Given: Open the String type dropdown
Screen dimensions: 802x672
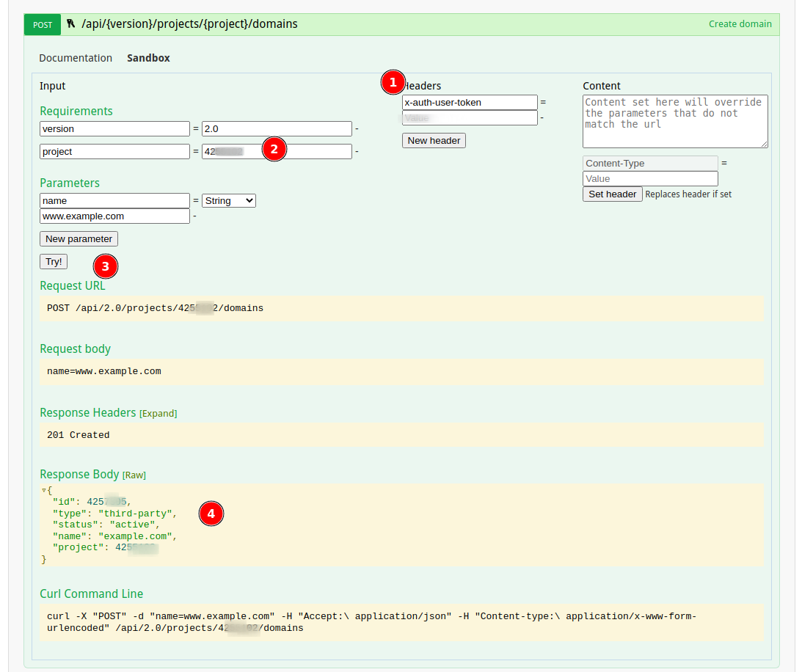Looking at the screenshot, I should coord(229,200).
